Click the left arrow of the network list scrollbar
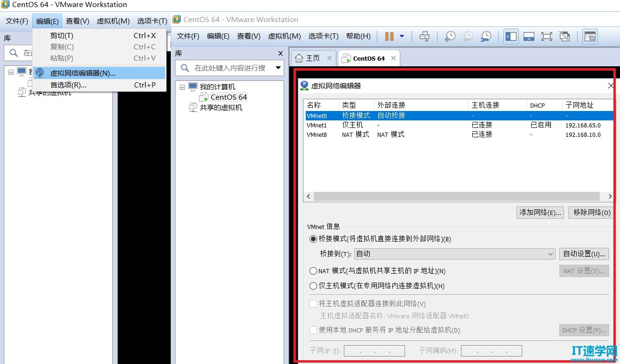620x364 pixels. (x=309, y=197)
